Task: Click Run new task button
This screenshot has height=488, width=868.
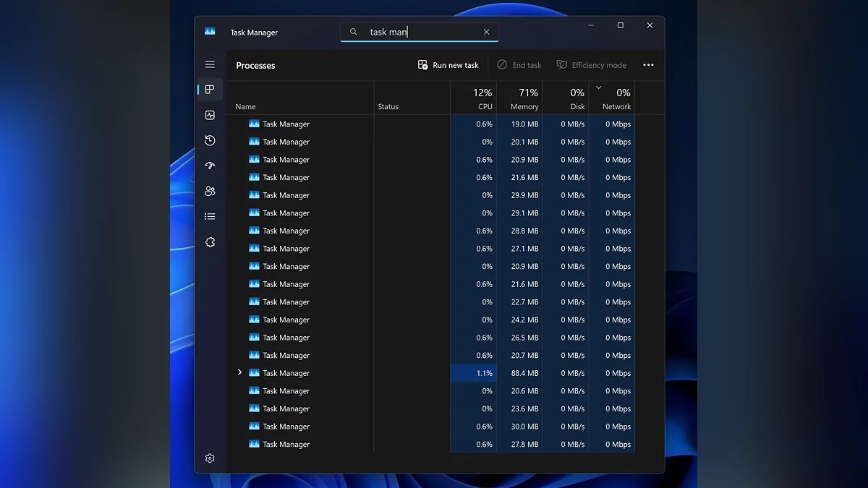Action: (x=448, y=65)
